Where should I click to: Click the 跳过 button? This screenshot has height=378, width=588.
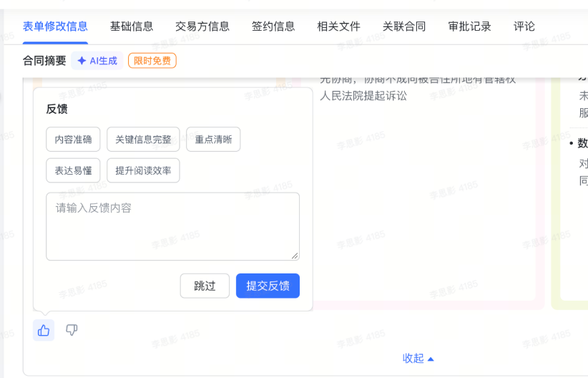click(205, 286)
